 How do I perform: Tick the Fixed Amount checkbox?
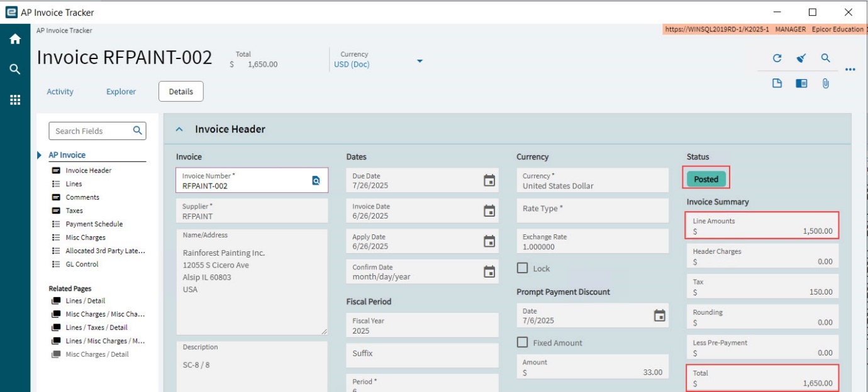point(522,342)
